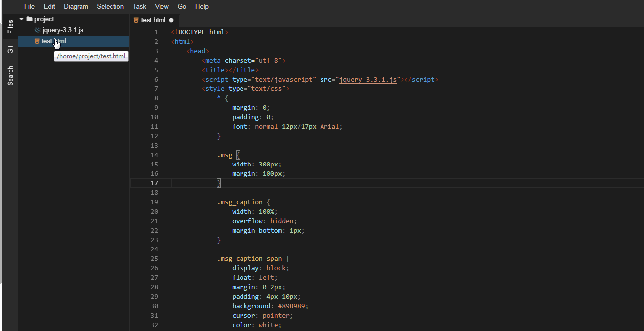Click the jquery-3.3.1.js file icon

[x=37, y=30]
